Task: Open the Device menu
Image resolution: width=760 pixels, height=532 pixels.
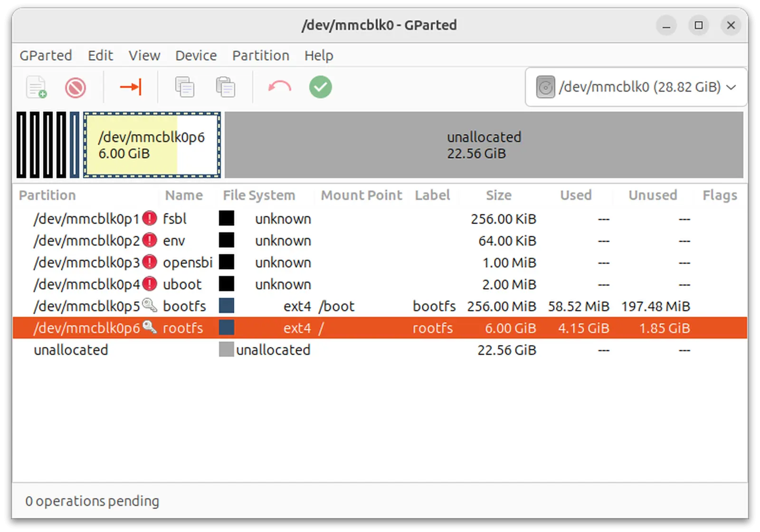Action: coord(196,56)
